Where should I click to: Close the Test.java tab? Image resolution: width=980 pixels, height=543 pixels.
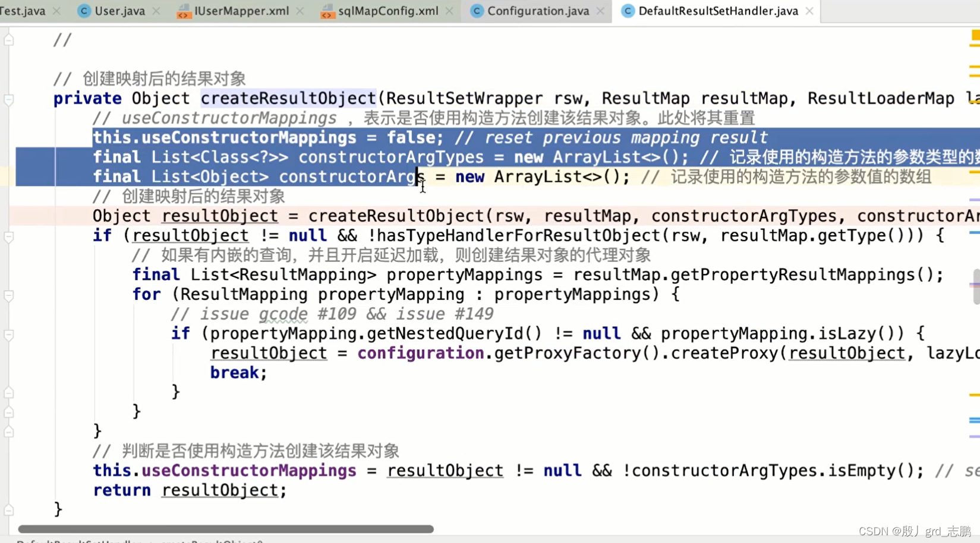[56, 11]
